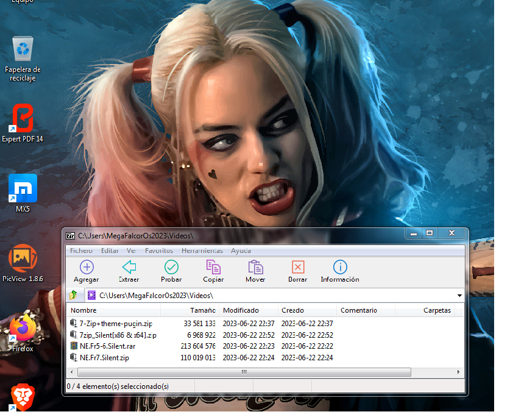Click size value 213 604 576

click(x=198, y=346)
